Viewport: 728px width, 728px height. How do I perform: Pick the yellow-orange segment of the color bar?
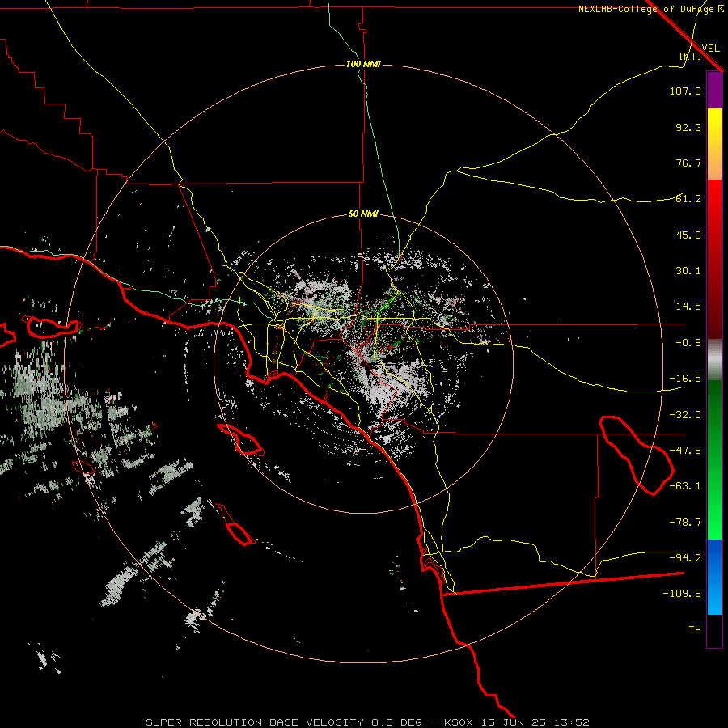tap(714, 144)
